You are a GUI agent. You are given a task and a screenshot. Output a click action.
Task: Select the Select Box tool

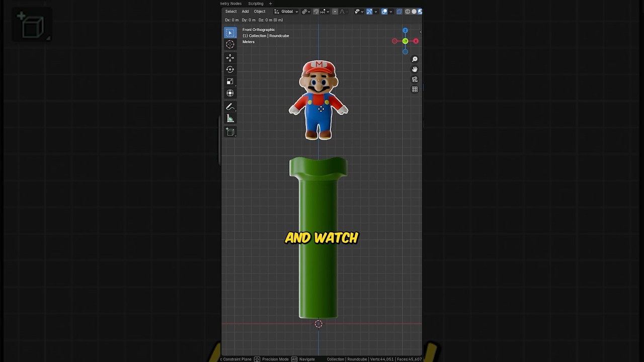230,33
